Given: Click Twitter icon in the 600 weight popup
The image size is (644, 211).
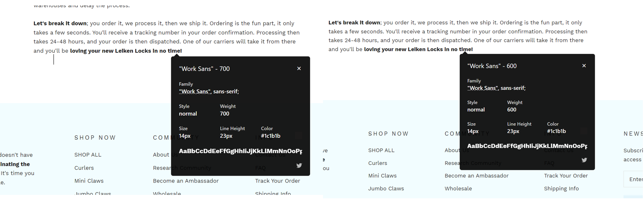Looking at the screenshot, I should tap(584, 160).
